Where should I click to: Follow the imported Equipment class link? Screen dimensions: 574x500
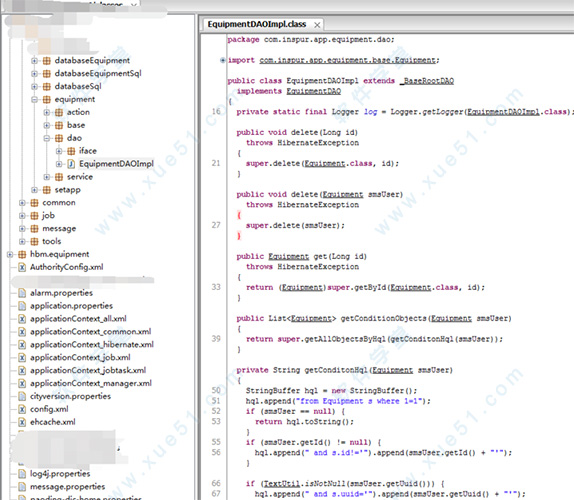(347, 60)
